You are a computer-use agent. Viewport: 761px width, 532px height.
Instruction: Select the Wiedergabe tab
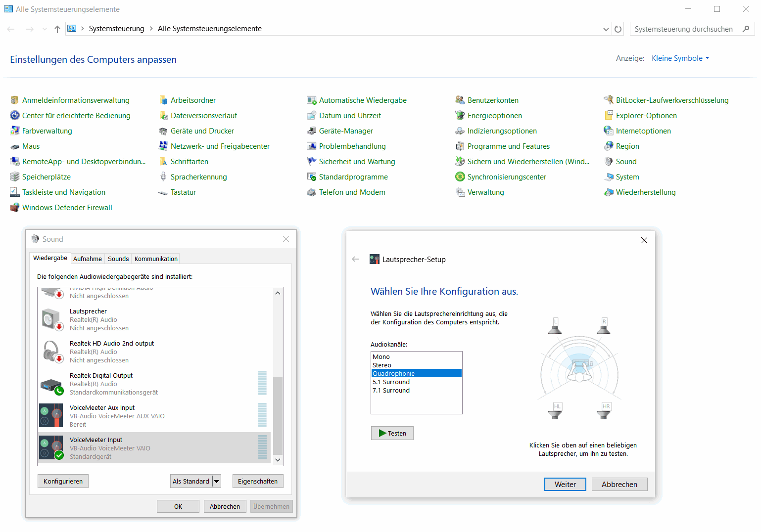tap(50, 258)
